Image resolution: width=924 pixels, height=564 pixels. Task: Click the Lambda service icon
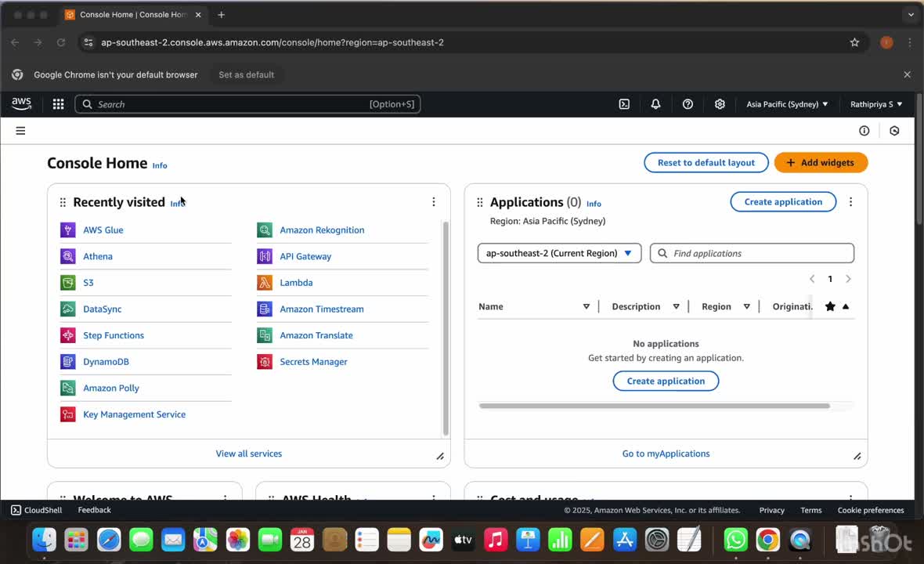click(x=265, y=283)
